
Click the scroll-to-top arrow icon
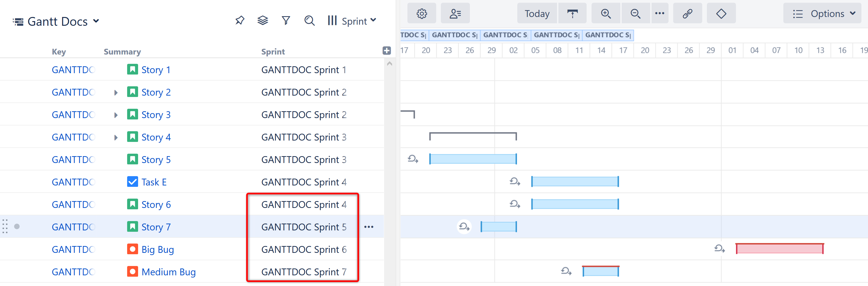click(572, 13)
